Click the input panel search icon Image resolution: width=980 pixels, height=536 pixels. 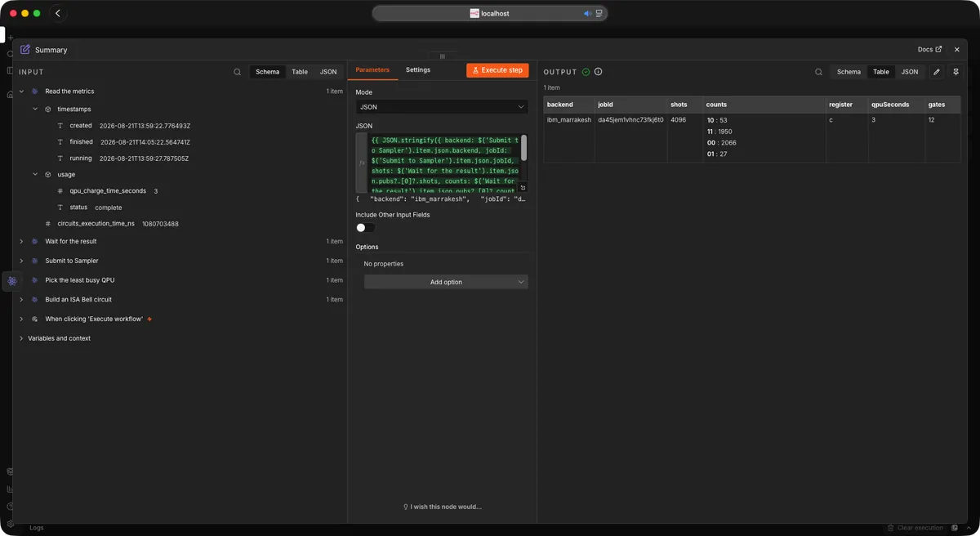coord(238,72)
